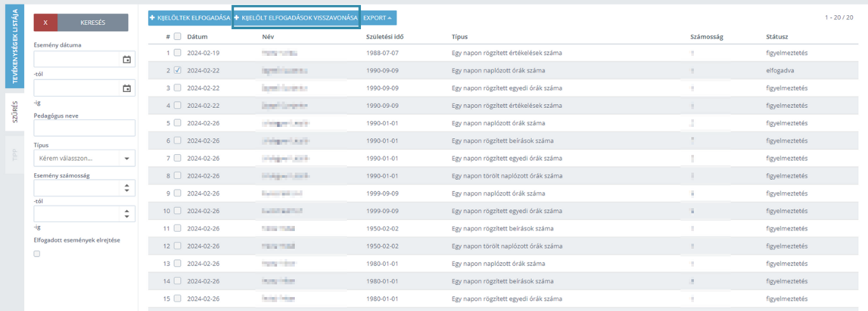Click date 2024-02-19 in row 1

[203, 53]
